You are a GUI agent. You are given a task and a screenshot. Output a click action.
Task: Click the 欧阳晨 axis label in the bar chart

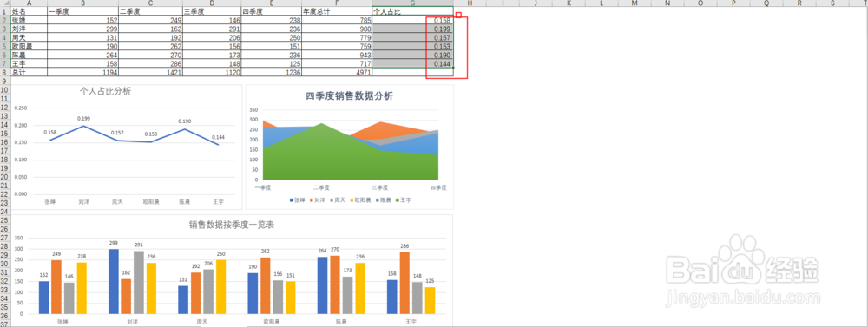pyautogui.click(x=271, y=321)
